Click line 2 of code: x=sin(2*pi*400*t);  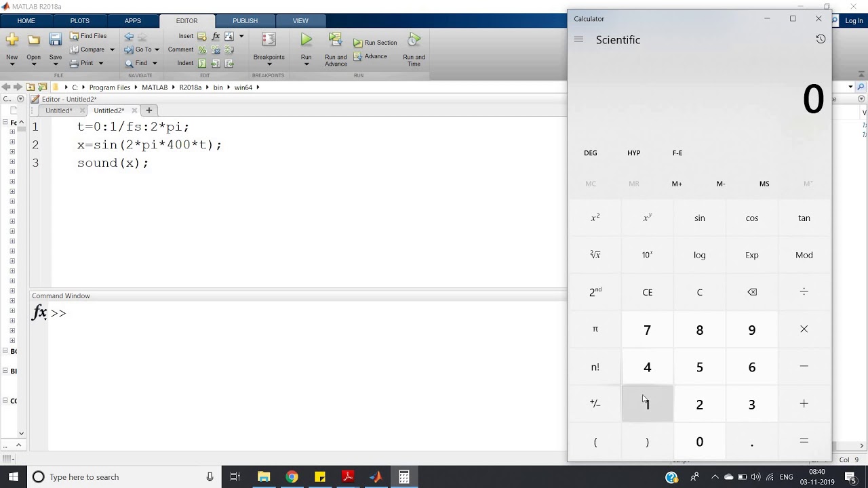click(x=149, y=145)
